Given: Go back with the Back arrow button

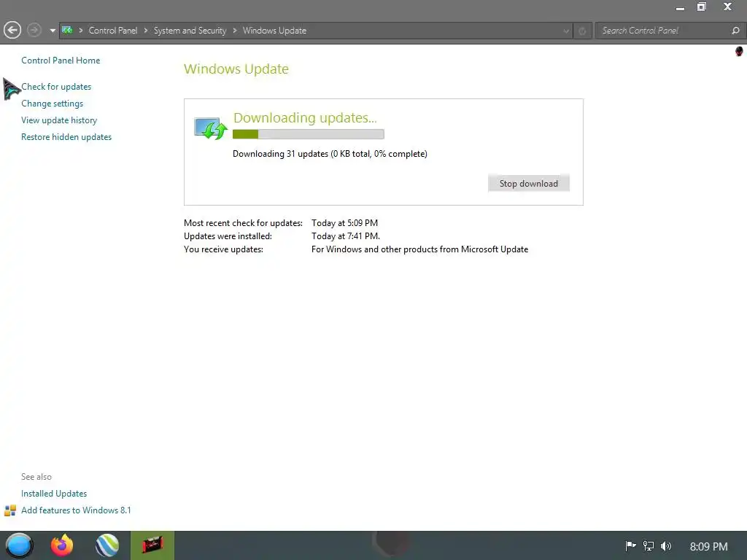Looking at the screenshot, I should 12,31.
